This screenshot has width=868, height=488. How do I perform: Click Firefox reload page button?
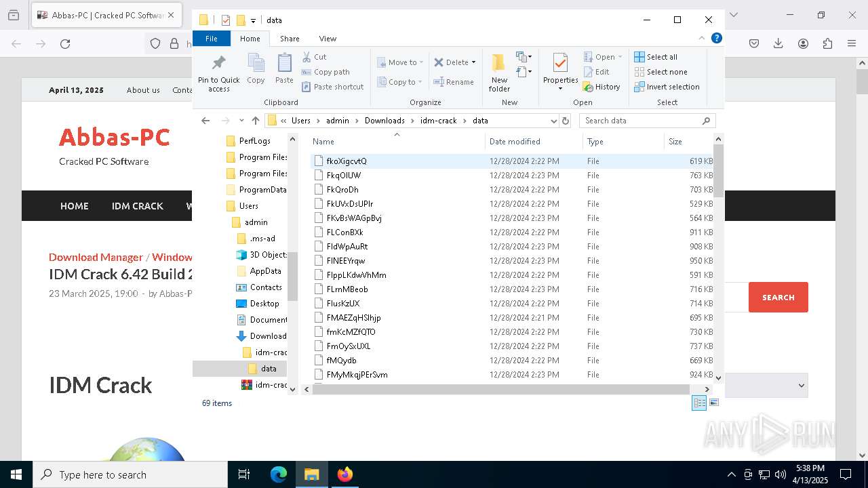tap(65, 44)
